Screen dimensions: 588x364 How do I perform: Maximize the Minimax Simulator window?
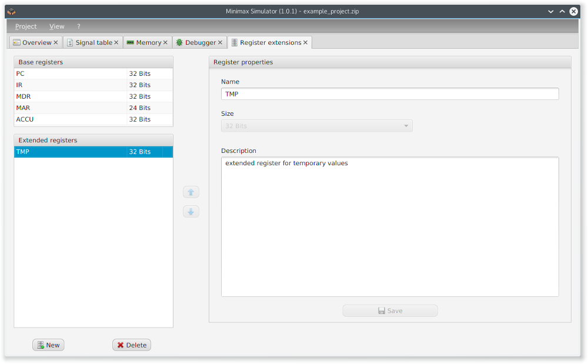coord(562,12)
